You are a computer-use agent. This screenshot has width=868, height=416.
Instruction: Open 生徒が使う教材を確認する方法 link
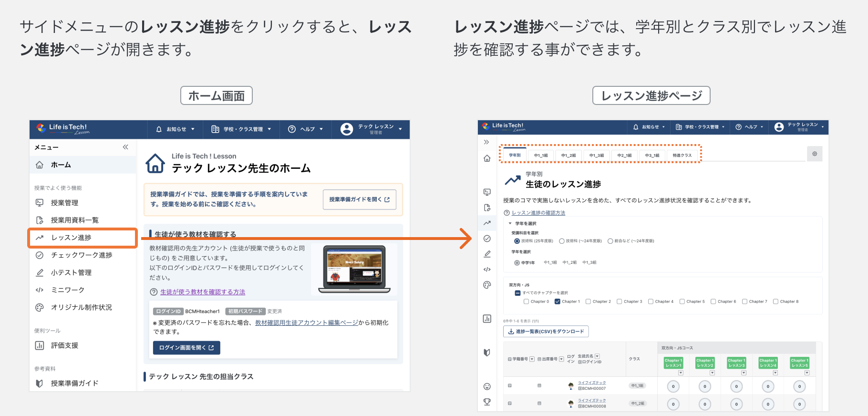coord(203,292)
